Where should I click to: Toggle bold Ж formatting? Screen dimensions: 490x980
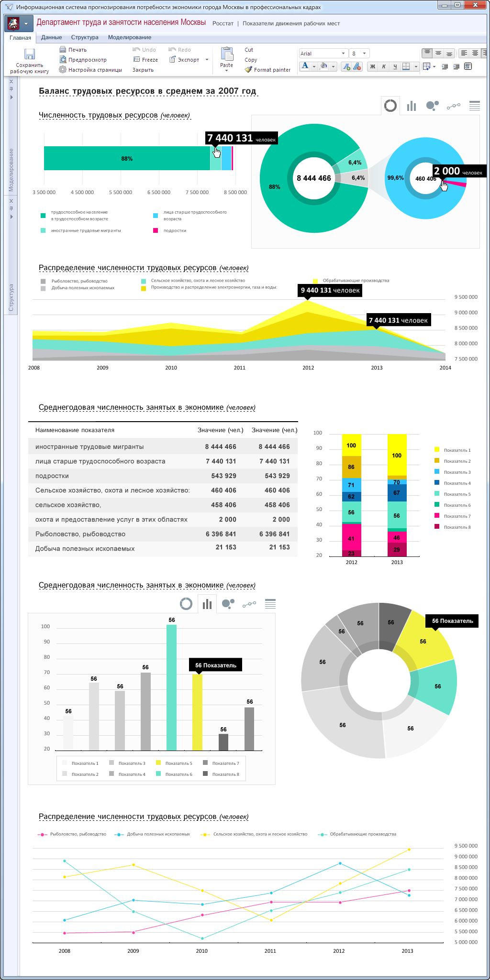pyautogui.click(x=373, y=66)
